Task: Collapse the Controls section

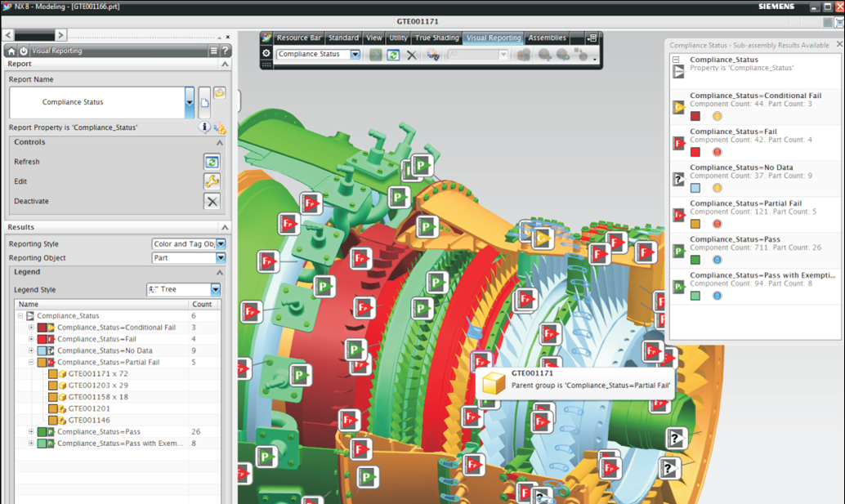Action: (x=219, y=142)
